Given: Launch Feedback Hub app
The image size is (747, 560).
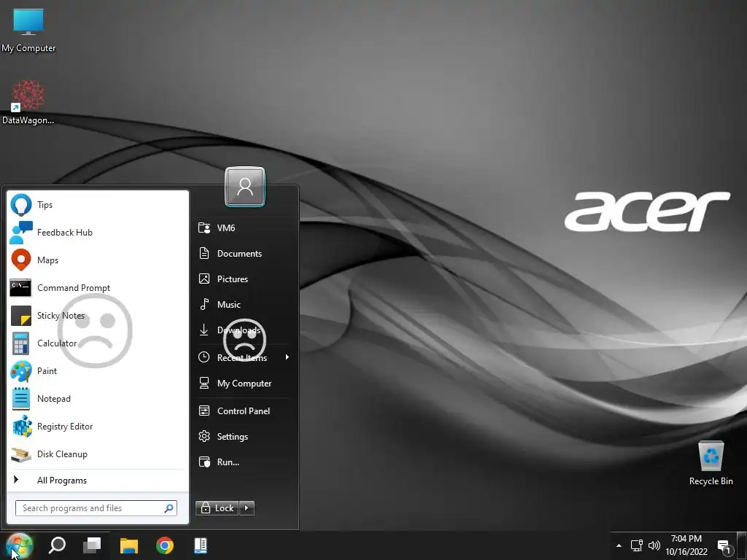Looking at the screenshot, I should point(97,233).
